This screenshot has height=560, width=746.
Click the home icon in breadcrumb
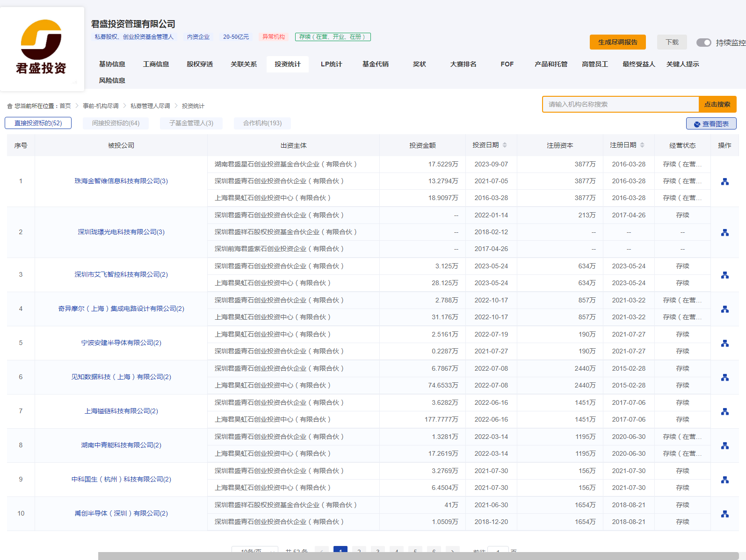tap(10, 106)
